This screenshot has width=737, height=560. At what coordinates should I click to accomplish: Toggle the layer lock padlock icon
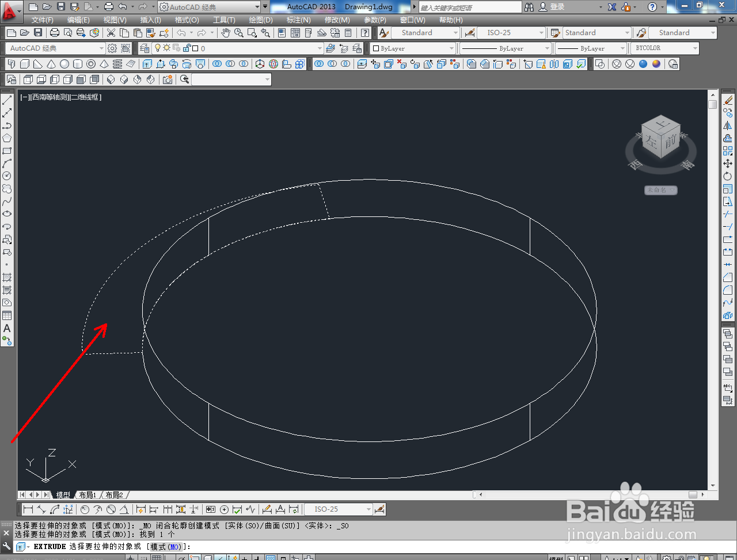pyautogui.click(x=187, y=48)
